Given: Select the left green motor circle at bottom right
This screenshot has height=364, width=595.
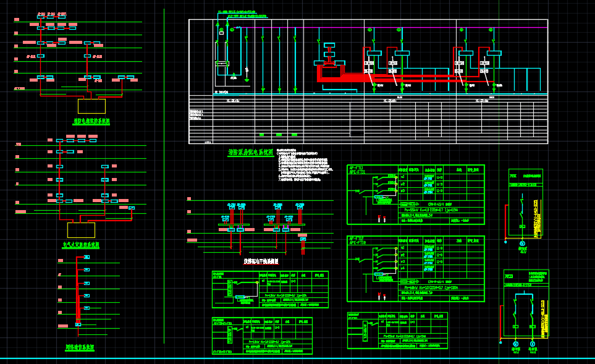Looking at the screenshot, I should click(516, 343).
